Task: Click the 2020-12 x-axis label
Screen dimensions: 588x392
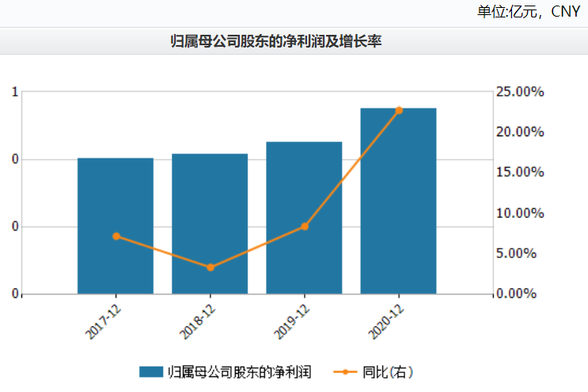Action: 386,320
